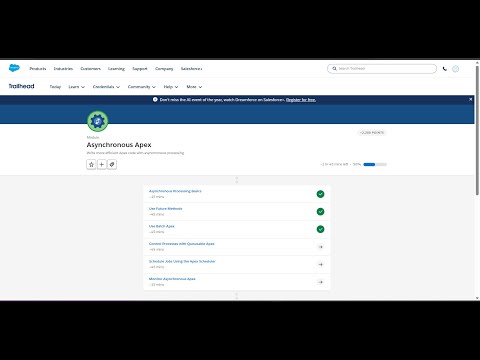
Task: Expand the Credentials dropdown
Action: (106, 87)
